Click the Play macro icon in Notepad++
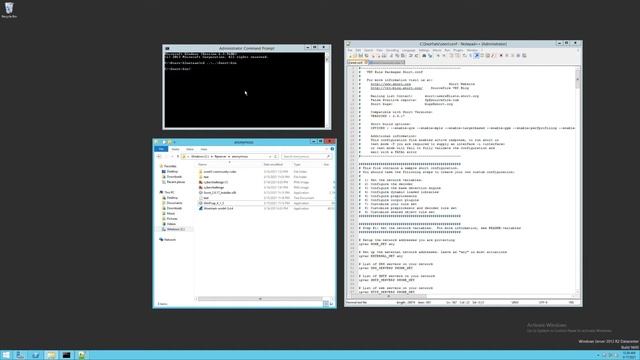640x360 pixels. (513, 56)
